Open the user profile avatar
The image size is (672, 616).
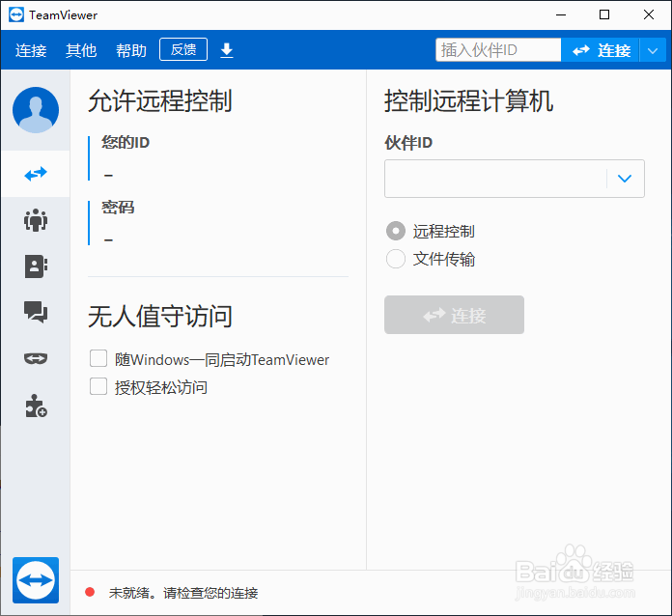pyautogui.click(x=36, y=110)
